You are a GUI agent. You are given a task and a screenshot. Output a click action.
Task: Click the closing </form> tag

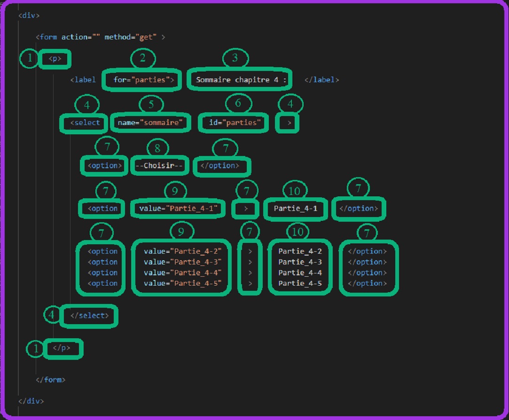51,380
